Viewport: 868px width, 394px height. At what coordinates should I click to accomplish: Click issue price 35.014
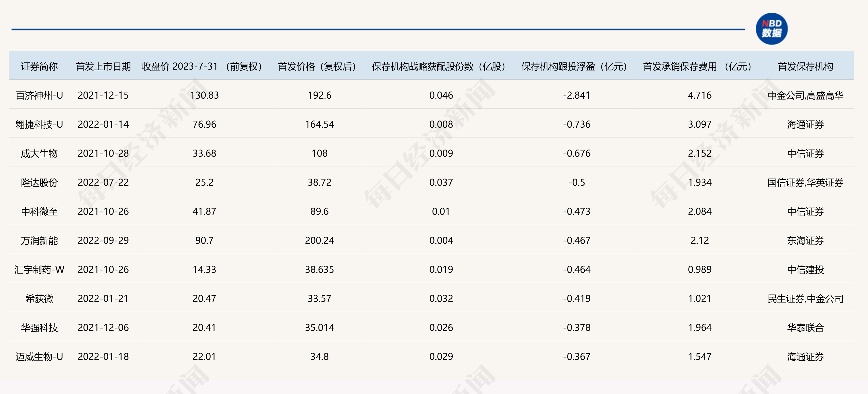pos(319,327)
